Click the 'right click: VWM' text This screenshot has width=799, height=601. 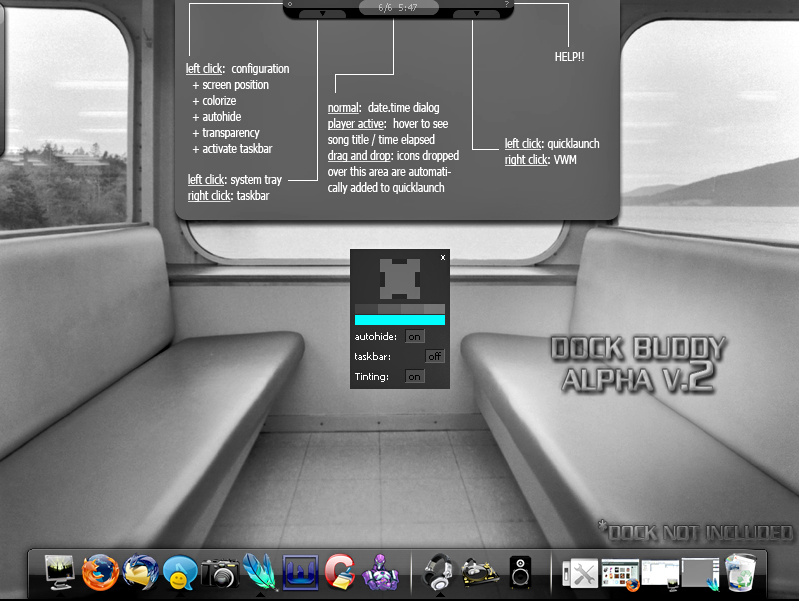pos(541,160)
